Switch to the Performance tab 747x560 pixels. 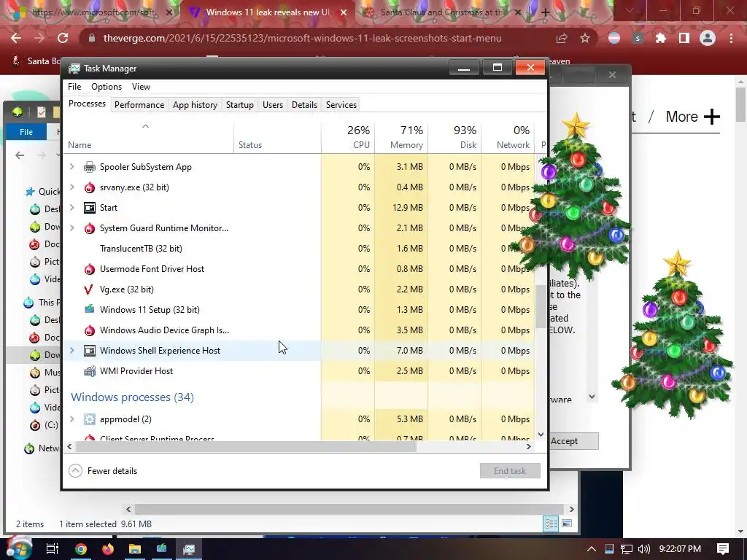(139, 105)
